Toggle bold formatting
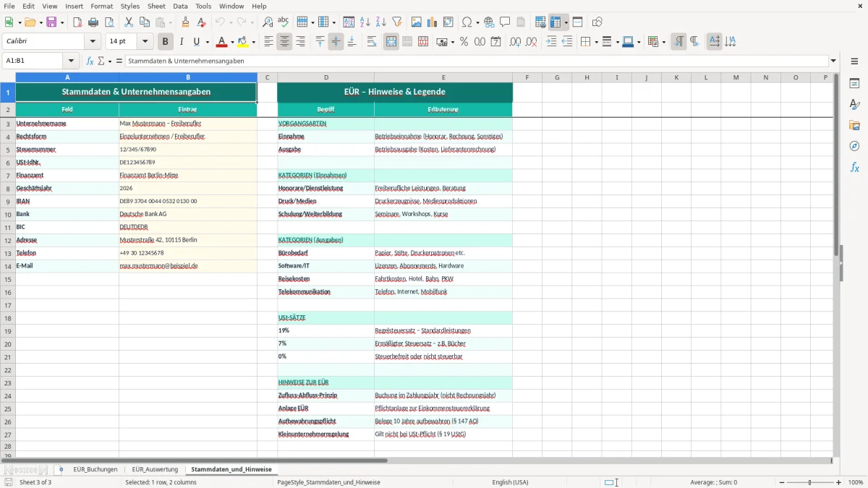The height and width of the screenshot is (488, 868). pyautogui.click(x=166, y=42)
